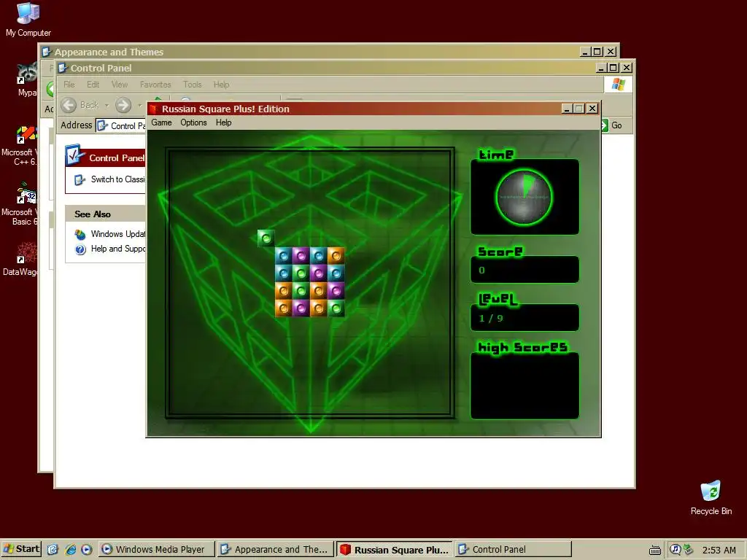Click Switch to Classic View link

[117, 179]
